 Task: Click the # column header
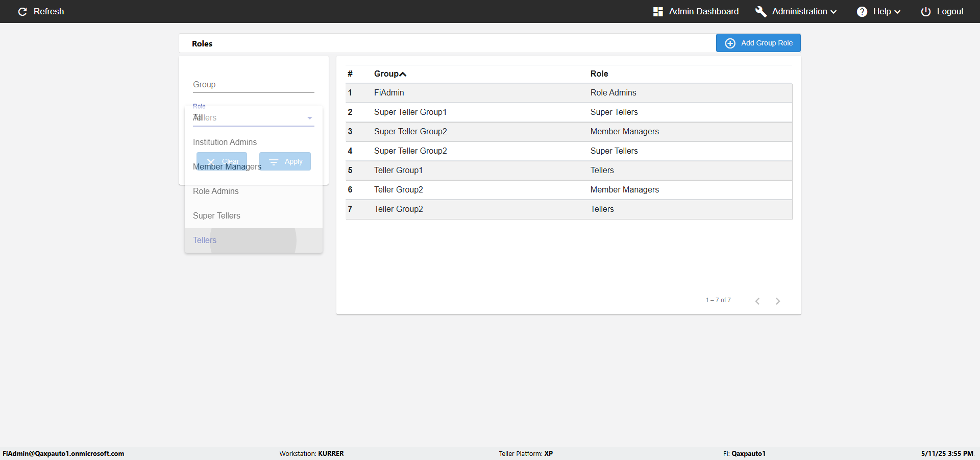(x=350, y=74)
